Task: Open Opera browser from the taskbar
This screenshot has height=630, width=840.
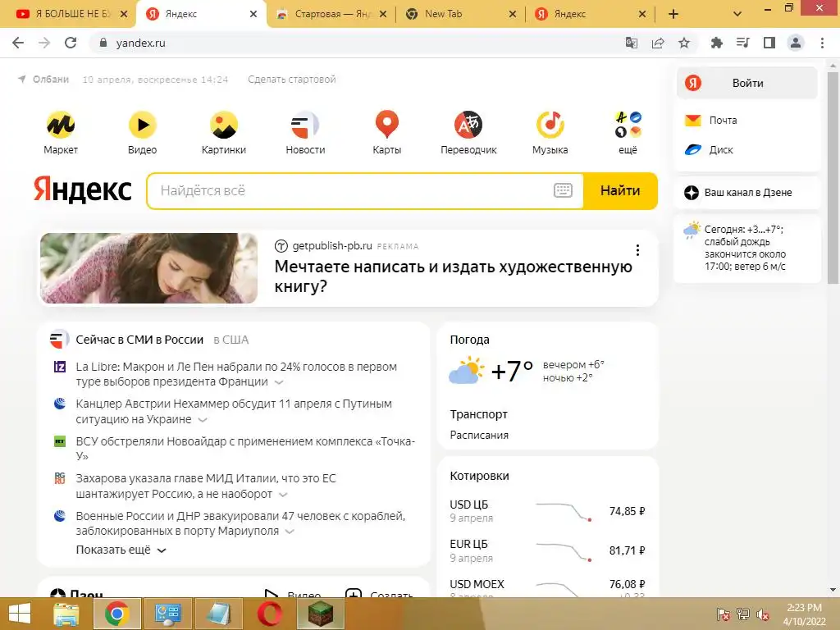Action: click(x=270, y=614)
